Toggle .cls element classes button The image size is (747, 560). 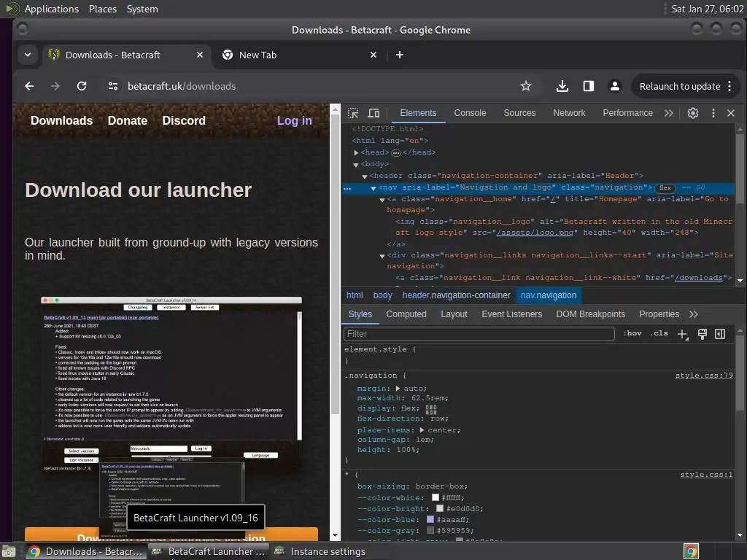point(659,334)
